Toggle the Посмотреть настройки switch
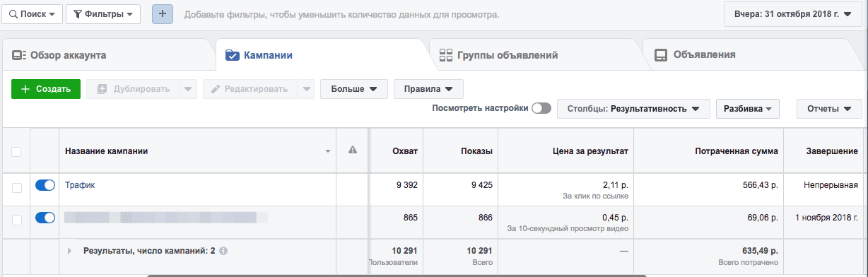 coord(541,108)
